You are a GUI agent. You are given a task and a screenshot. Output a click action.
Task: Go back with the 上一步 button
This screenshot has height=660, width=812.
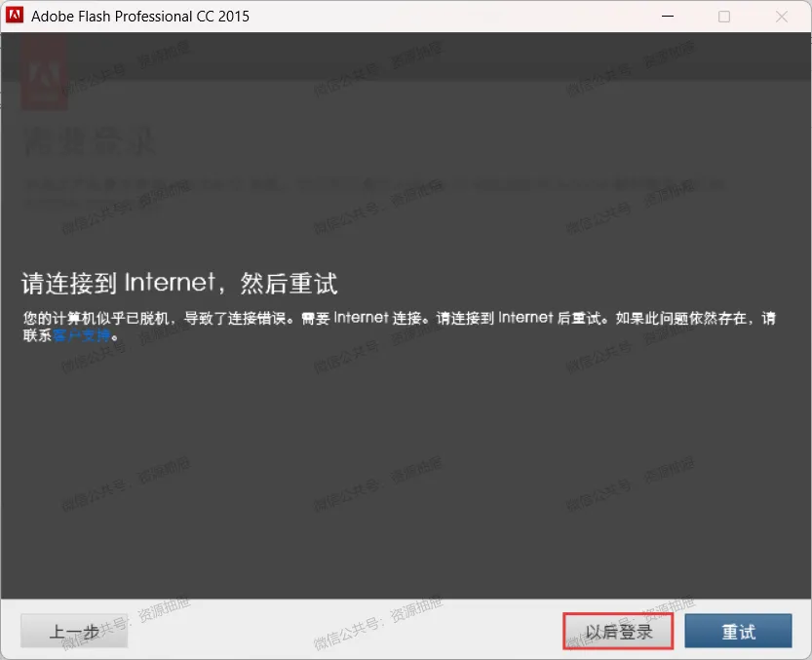pyautogui.click(x=74, y=631)
